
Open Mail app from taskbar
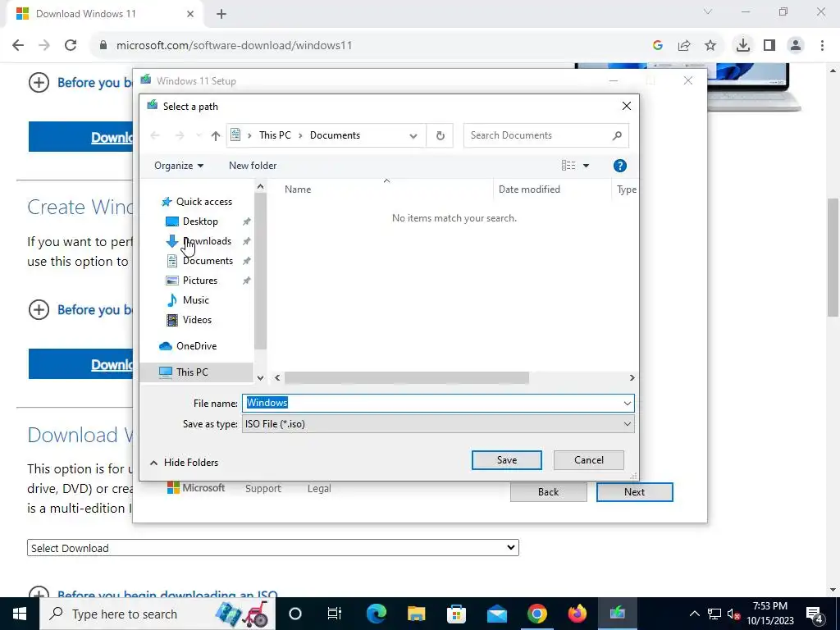pos(496,614)
